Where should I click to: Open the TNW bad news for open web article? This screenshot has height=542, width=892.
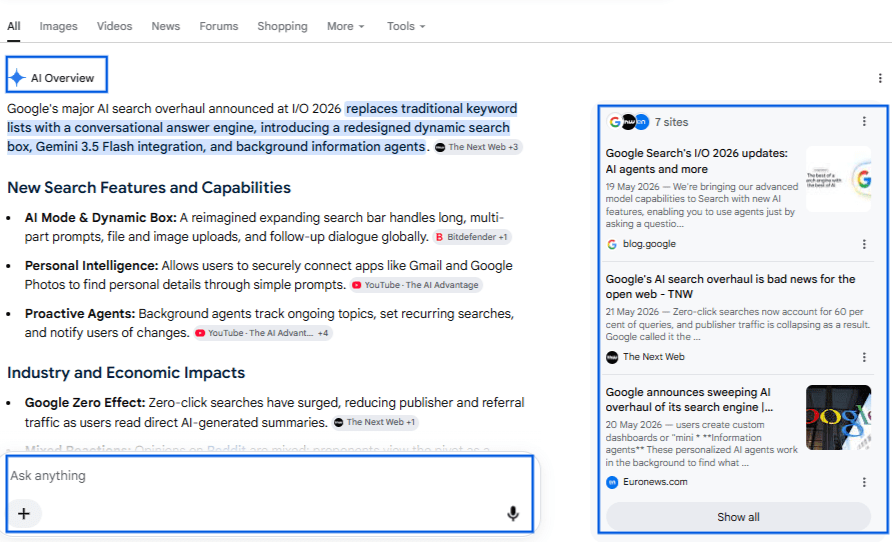click(x=730, y=287)
